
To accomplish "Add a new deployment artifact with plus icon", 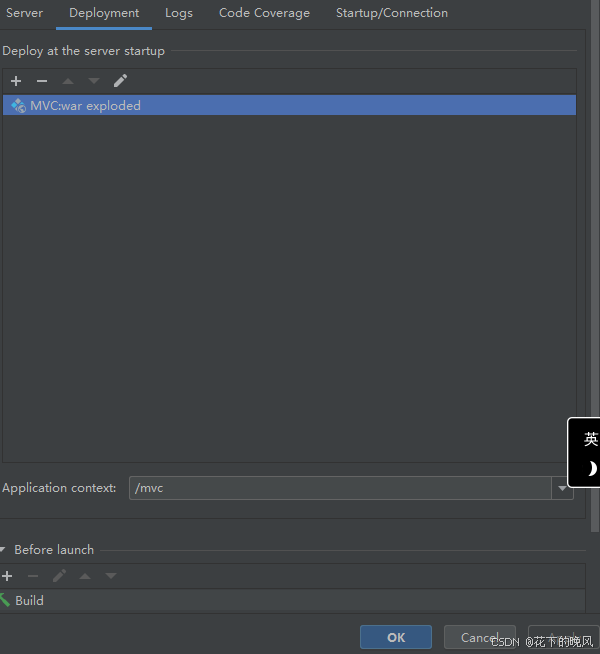I will pyautogui.click(x=16, y=81).
